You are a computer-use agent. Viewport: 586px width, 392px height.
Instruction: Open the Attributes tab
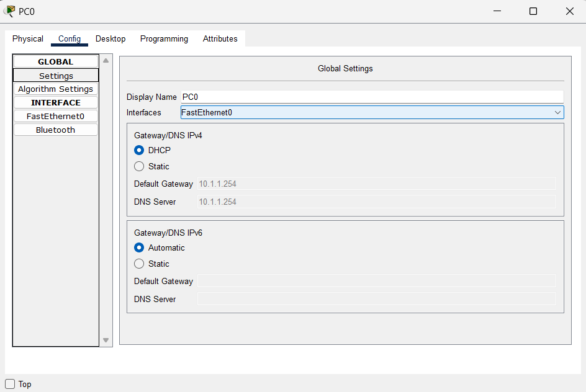(x=220, y=39)
